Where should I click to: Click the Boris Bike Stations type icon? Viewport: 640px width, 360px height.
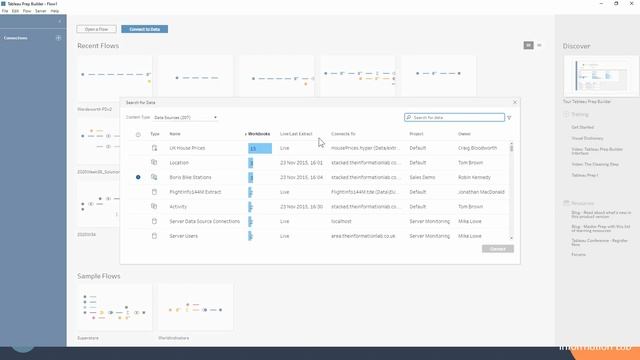pyautogui.click(x=154, y=177)
